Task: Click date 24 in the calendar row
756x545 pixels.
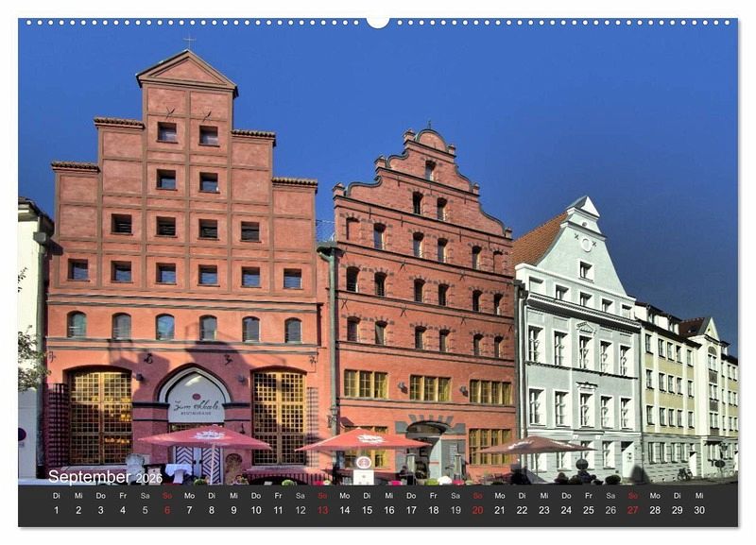Action: click(566, 510)
